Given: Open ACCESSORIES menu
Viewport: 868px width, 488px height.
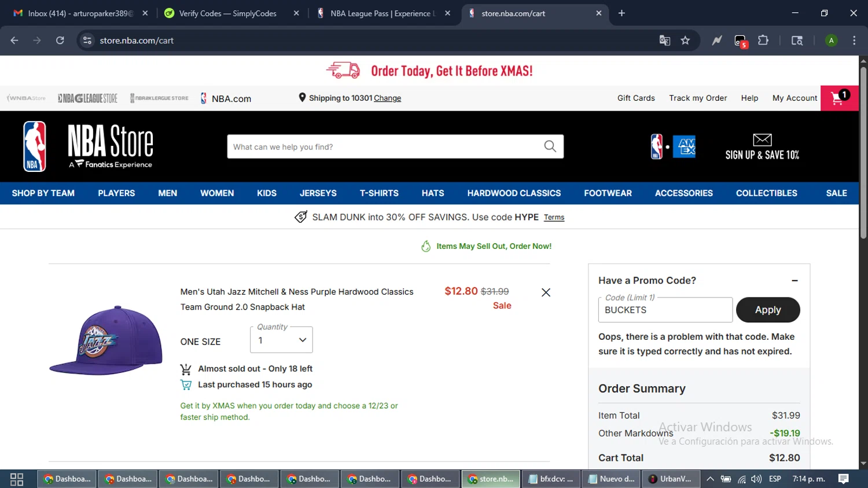Looking at the screenshot, I should point(684,193).
